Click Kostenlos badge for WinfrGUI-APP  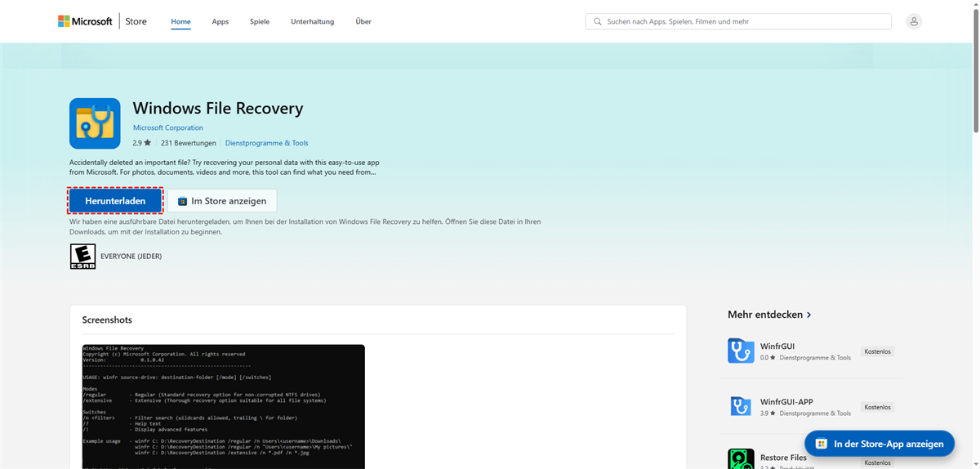878,407
